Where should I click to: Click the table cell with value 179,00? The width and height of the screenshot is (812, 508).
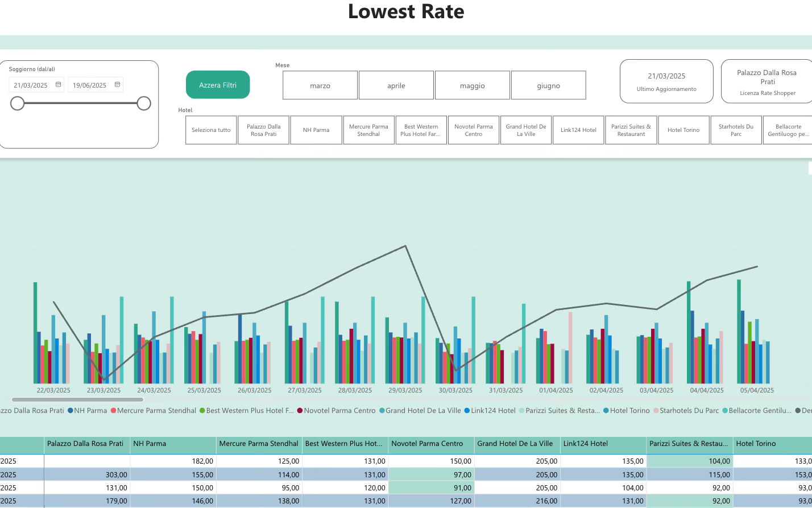coord(87,501)
